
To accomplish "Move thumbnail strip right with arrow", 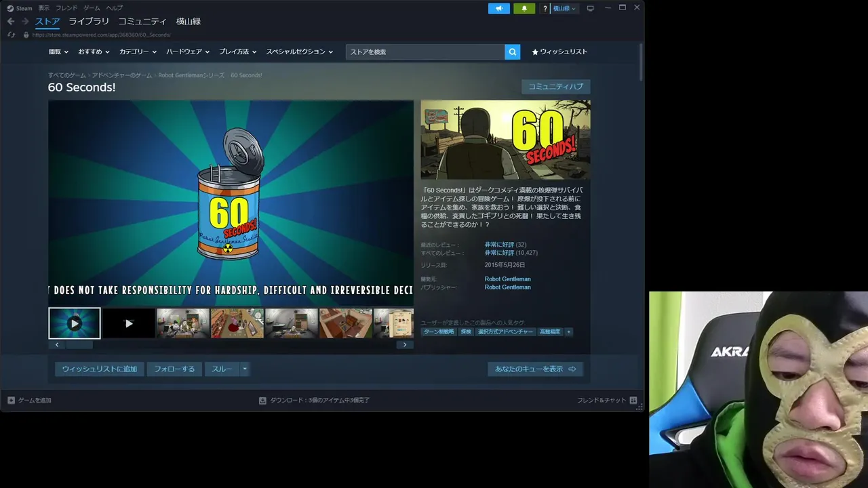I will click(x=405, y=344).
